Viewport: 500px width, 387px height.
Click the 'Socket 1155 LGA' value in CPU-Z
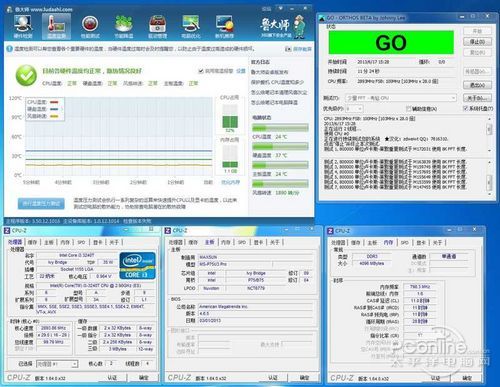pos(77,269)
